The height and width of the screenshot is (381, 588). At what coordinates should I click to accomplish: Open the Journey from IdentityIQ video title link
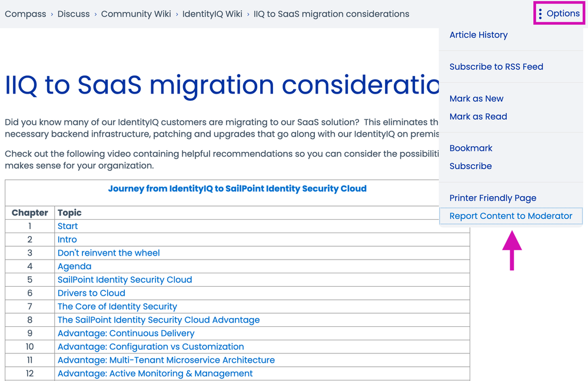pos(237,188)
